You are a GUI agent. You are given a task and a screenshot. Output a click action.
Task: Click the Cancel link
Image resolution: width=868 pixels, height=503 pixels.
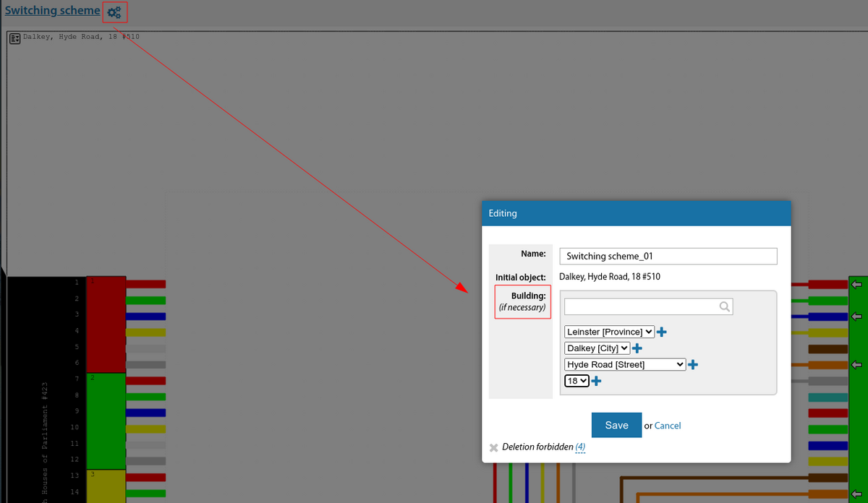(667, 426)
